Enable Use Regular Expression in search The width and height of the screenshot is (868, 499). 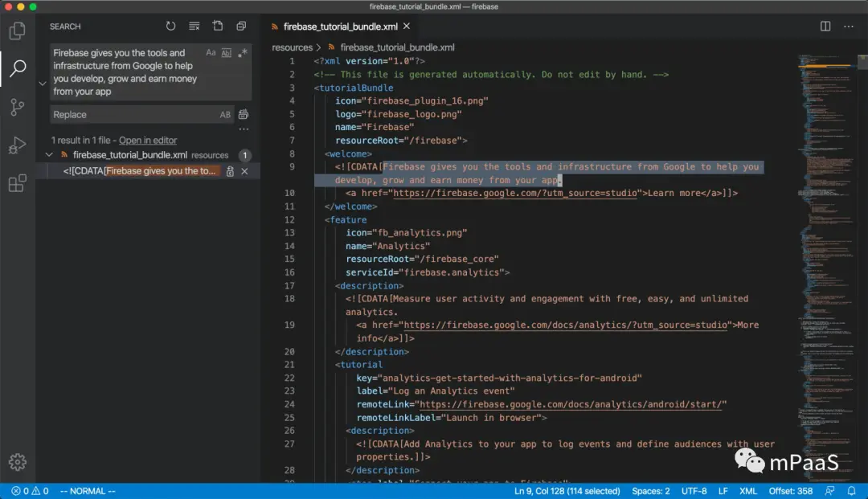pyautogui.click(x=242, y=53)
